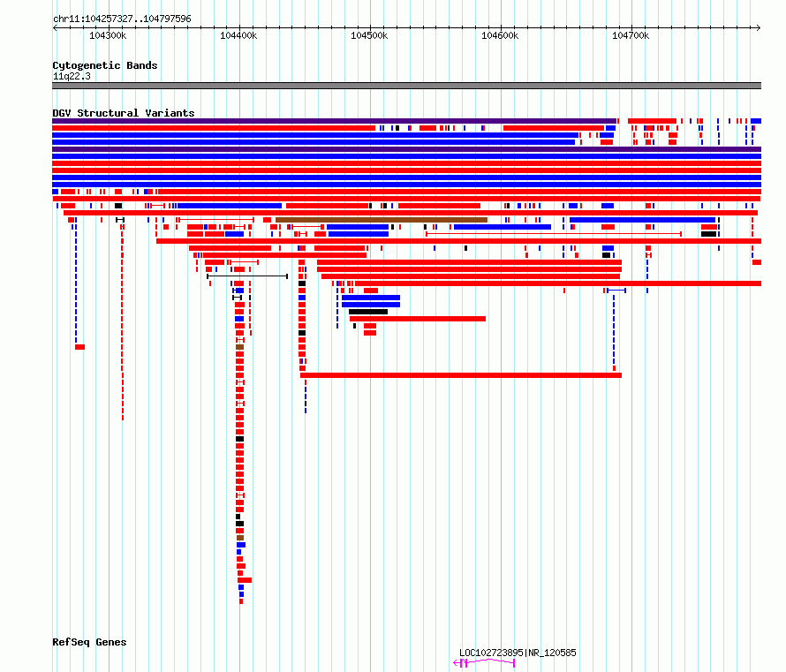Select the thin red bracketed line variant spanning 104550k-104740k
This screenshot has height=672, width=786.
554,234
